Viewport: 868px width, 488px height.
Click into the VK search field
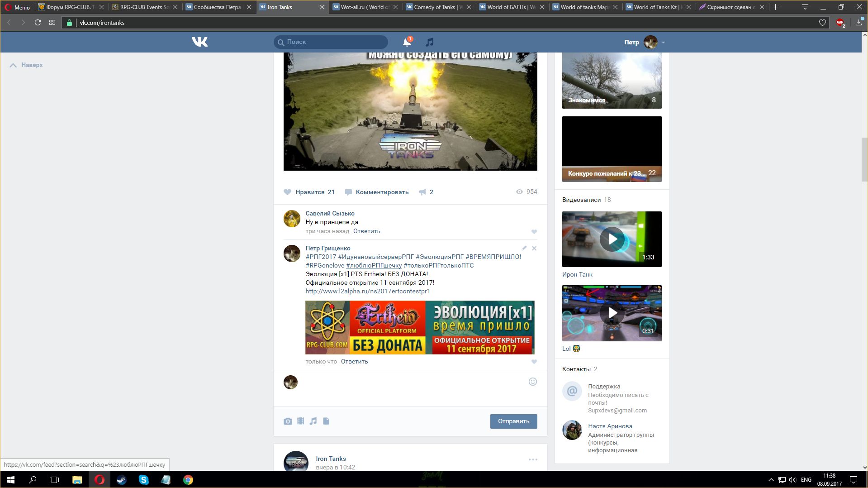(331, 42)
